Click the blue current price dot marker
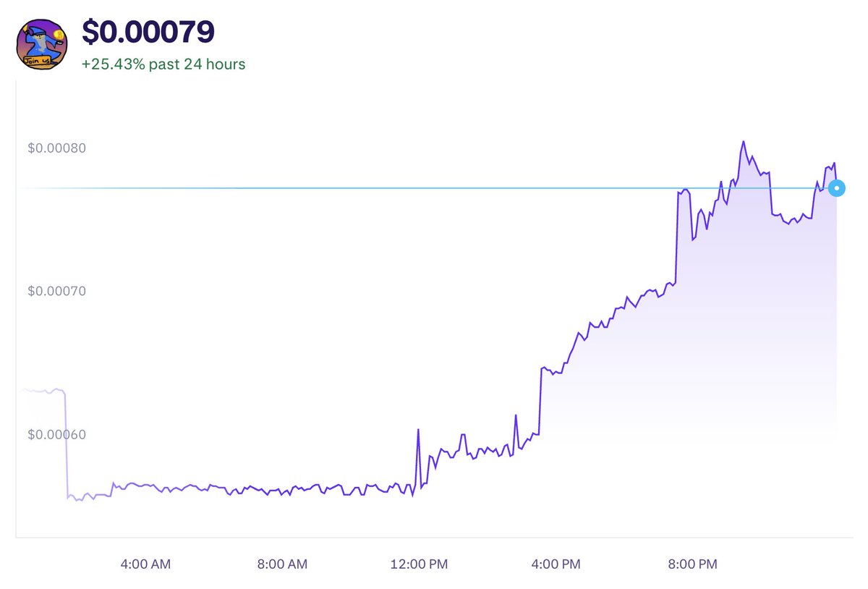This screenshot has height=589, width=868. [x=836, y=188]
